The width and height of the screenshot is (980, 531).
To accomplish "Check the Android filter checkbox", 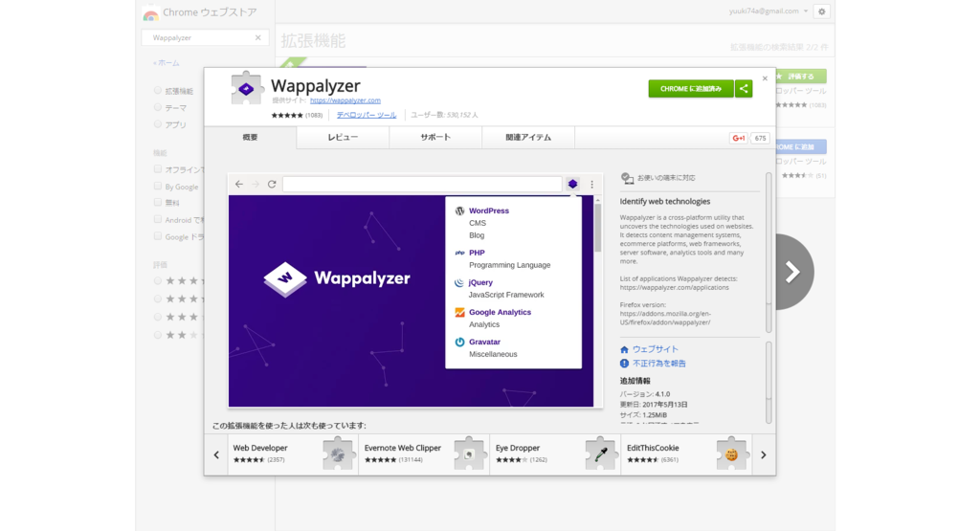I will (x=158, y=219).
